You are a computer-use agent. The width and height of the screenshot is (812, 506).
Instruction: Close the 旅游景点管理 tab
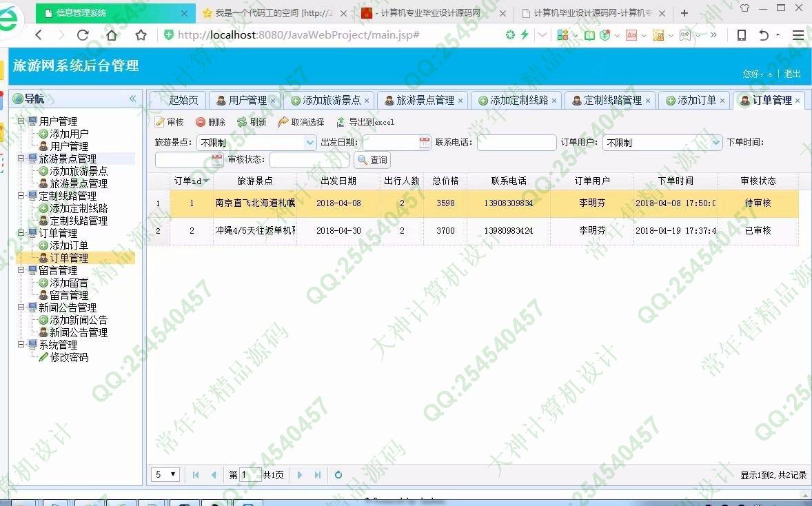pyautogui.click(x=460, y=101)
